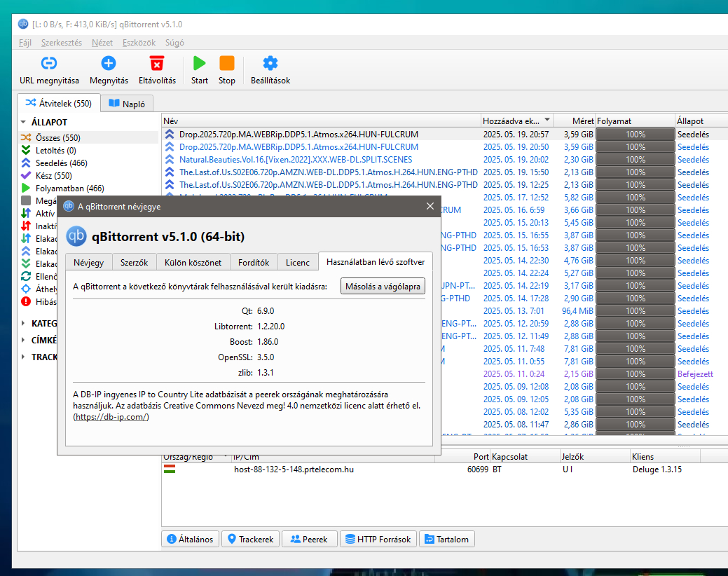This screenshot has height=576, width=728.
Task: Open the Nézet menu
Action: tap(102, 43)
